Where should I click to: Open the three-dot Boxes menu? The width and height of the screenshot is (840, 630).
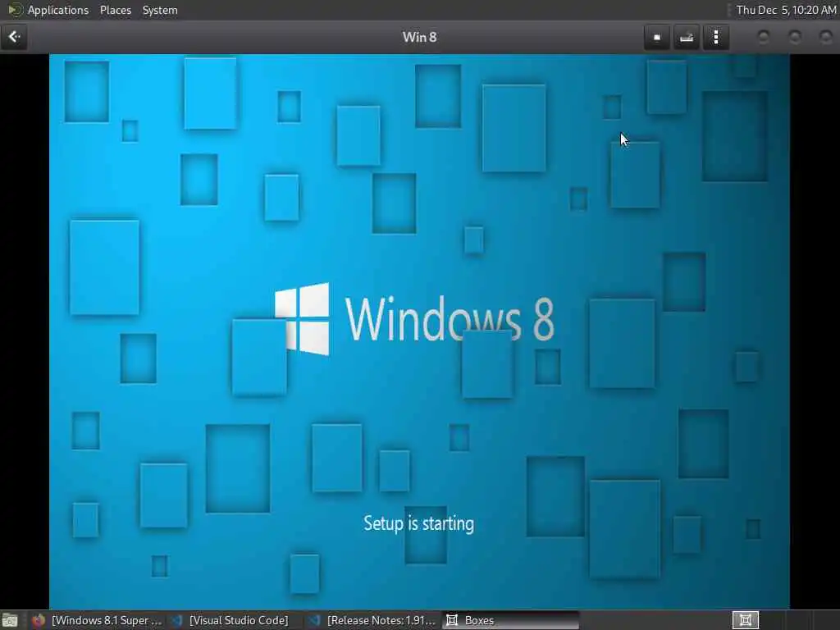click(716, 37)
